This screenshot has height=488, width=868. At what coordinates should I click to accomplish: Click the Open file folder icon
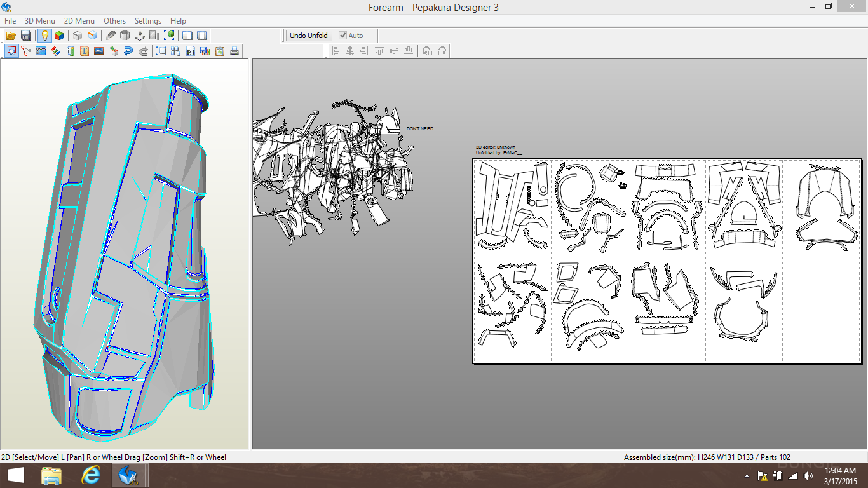click(x=11, y=36)
